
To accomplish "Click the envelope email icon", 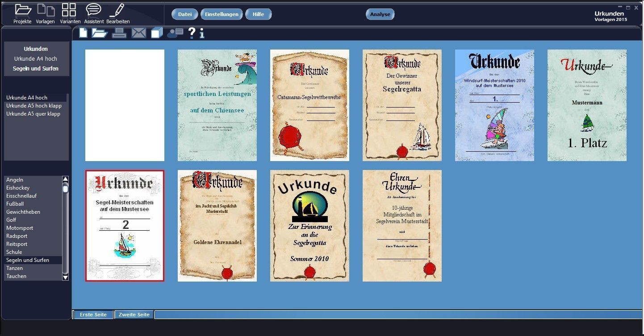I will tap(138, 33).
